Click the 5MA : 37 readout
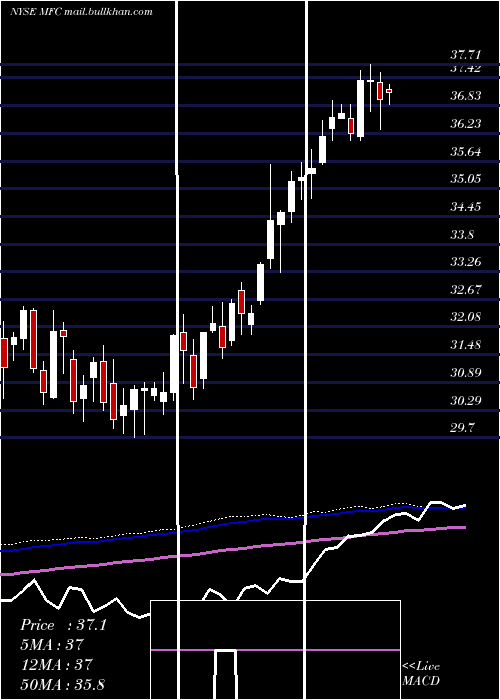500x700 pixels. coord(52,645)
